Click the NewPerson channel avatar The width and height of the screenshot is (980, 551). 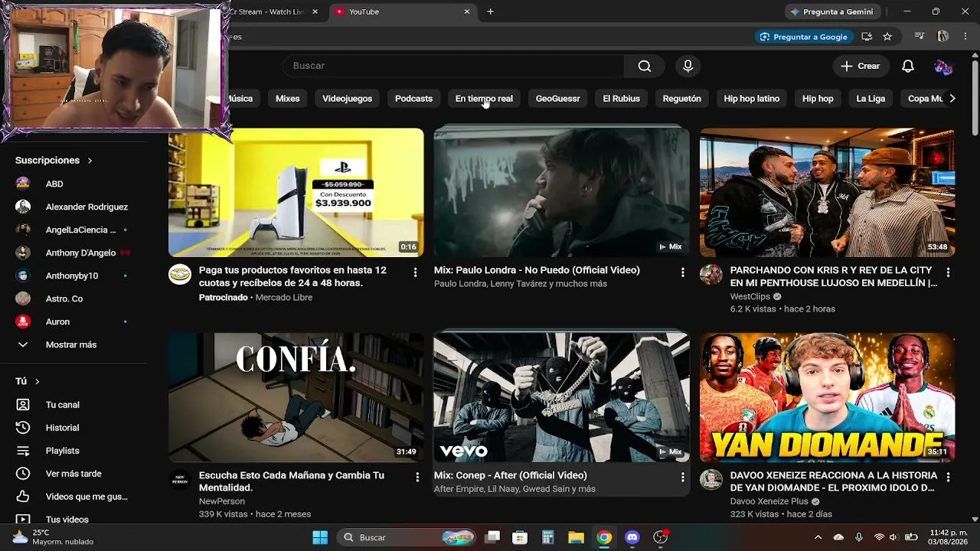pos(179,480)
